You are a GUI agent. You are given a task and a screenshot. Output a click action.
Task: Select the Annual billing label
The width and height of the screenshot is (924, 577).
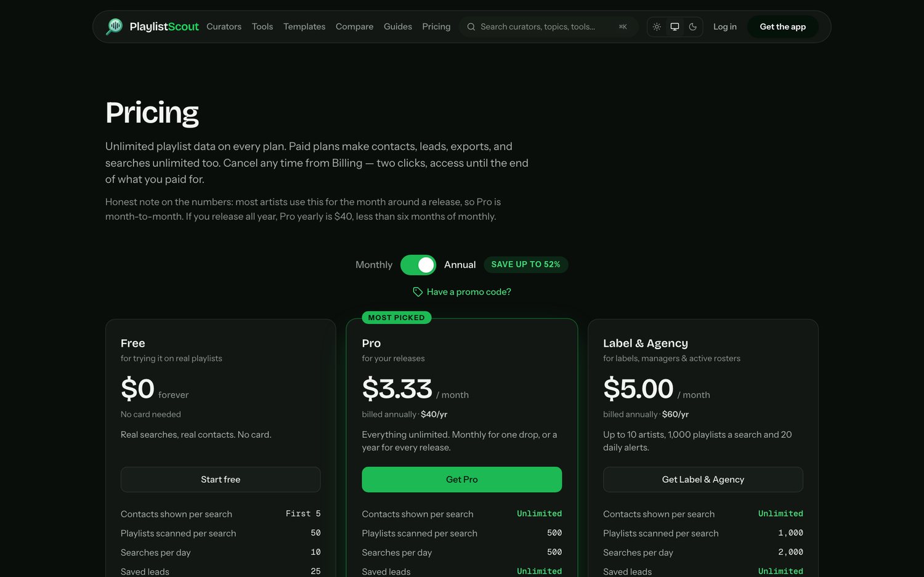[x=460, y=265]
